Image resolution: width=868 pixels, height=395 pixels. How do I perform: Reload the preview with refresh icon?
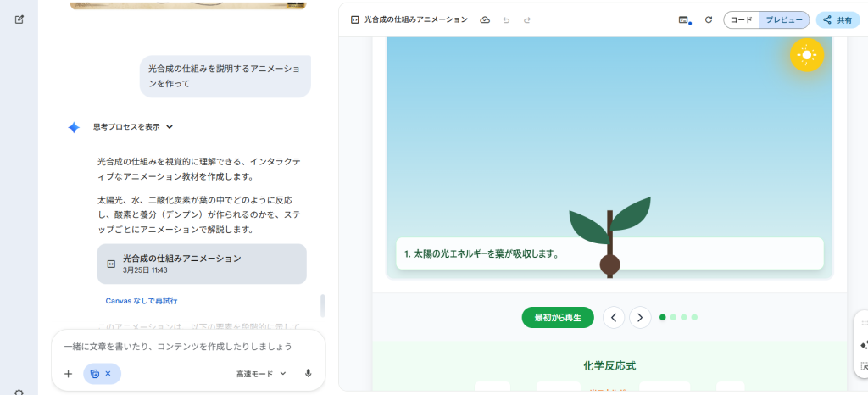(709, 19)
